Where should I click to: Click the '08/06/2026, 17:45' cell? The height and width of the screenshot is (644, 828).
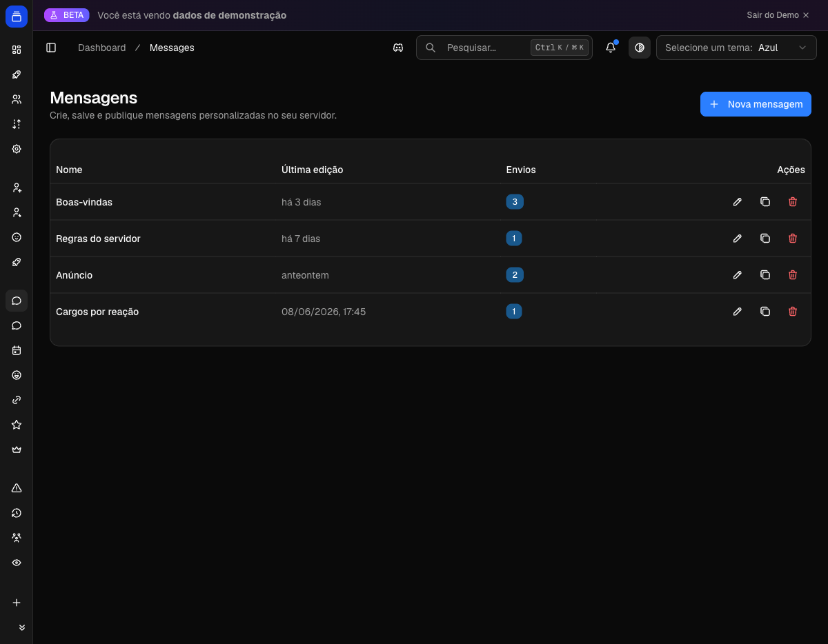point(324,312)
